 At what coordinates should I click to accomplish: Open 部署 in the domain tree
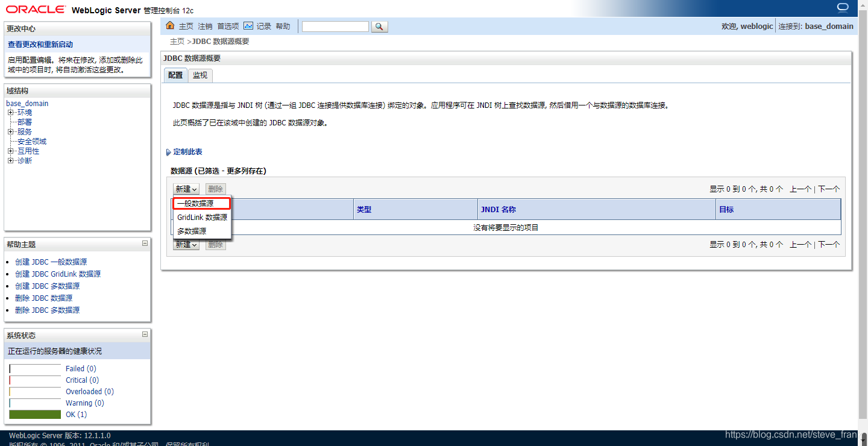click(x=25, y=122)
